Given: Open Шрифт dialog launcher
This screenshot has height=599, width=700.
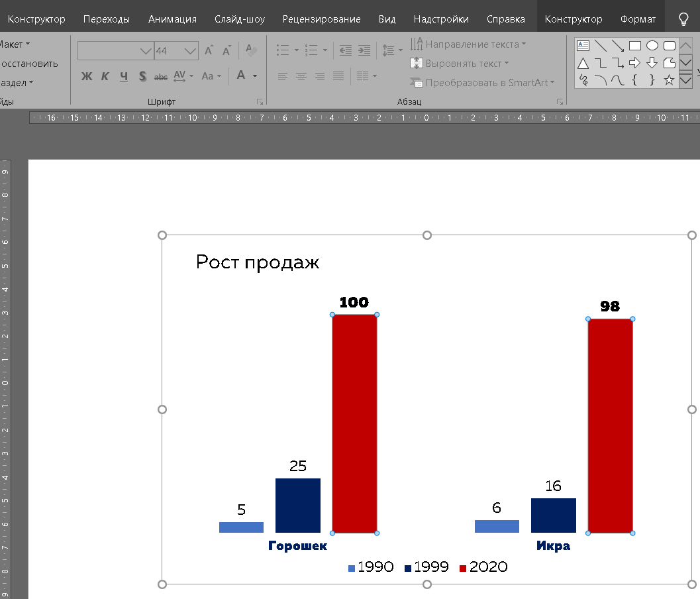Looking at the screenshot, I should (260, 102).
